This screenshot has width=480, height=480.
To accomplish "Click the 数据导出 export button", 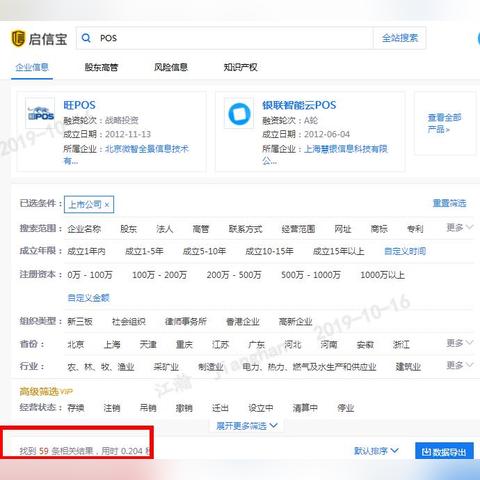I will point(444,452).
